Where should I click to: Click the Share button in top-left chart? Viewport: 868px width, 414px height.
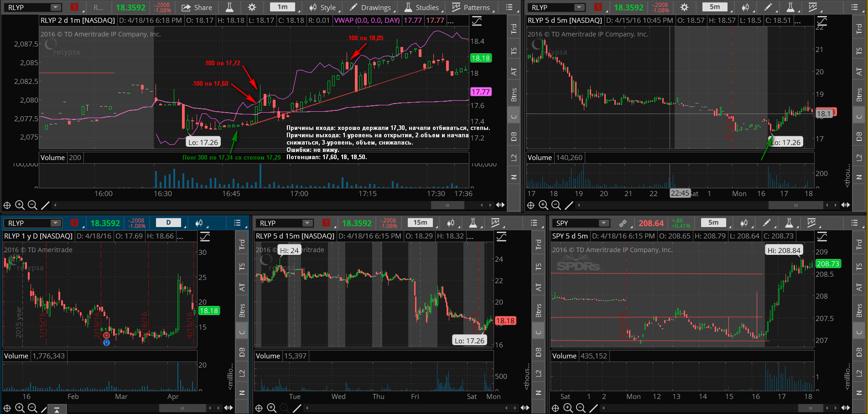pyautogui.click(x=197, y=7)
